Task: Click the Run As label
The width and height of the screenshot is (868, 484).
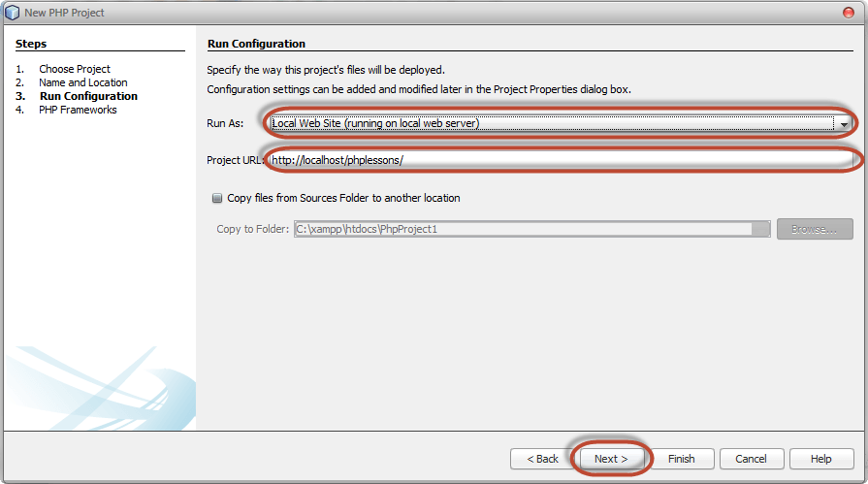Action: (225, 124)
